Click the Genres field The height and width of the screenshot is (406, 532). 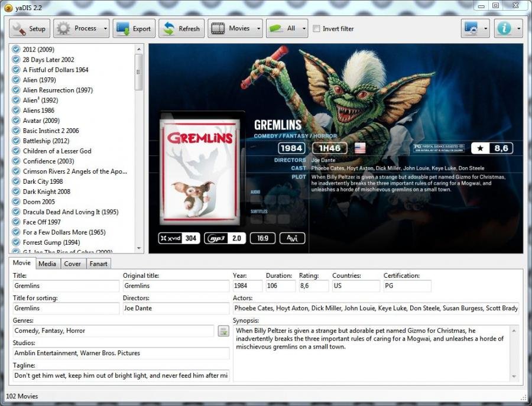pyautogui.click(x=113, y=331)
